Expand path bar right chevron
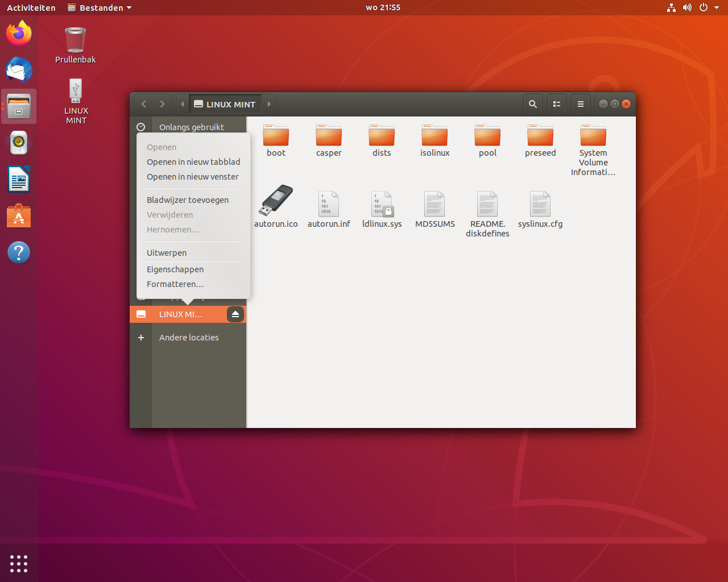Screen dimensions: 728x582 pyautogui.click(x=269, y=104)
